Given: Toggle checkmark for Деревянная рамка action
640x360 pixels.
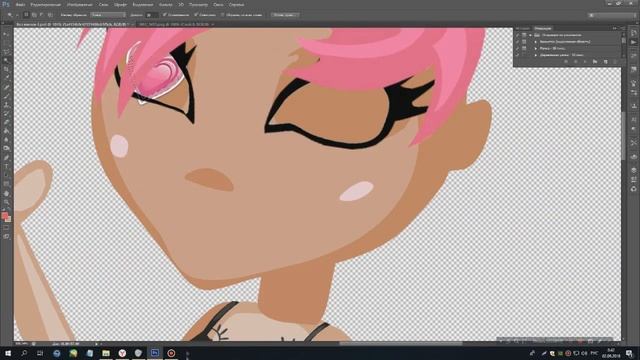Looking at the screenshot, I should click(x=518, y=55).
